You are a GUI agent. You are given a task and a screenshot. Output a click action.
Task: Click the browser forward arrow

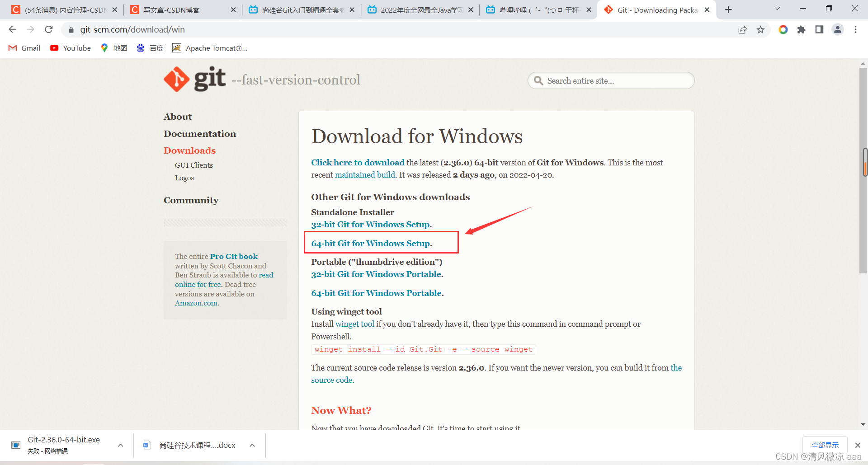click(30, 29)
